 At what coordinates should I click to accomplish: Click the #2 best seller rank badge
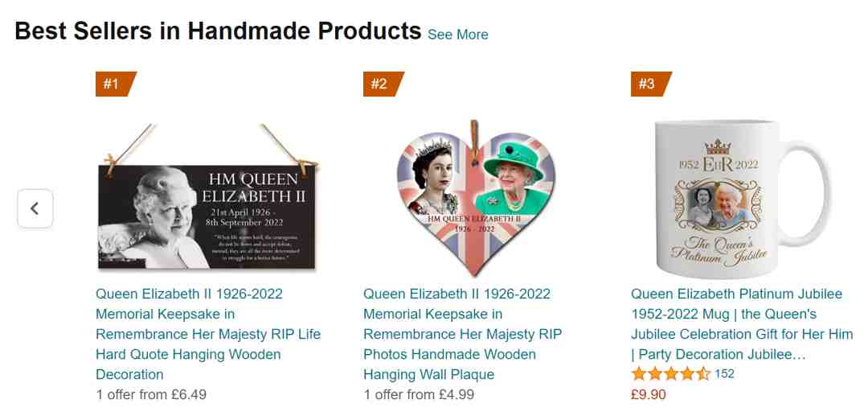tap(383, 84)
